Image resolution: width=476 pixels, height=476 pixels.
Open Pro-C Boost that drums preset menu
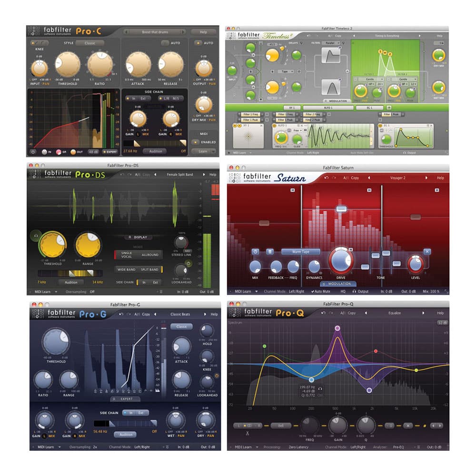point(155,32)
